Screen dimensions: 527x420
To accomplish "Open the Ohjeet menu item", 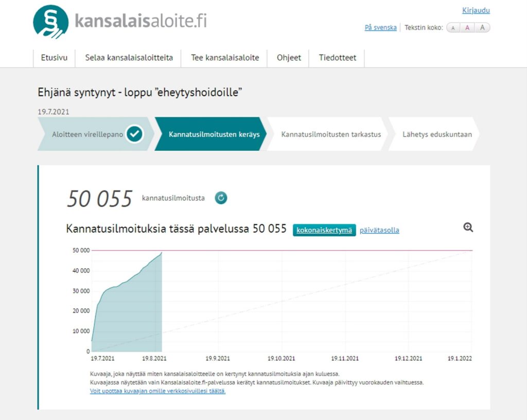I will pos(289,58).
